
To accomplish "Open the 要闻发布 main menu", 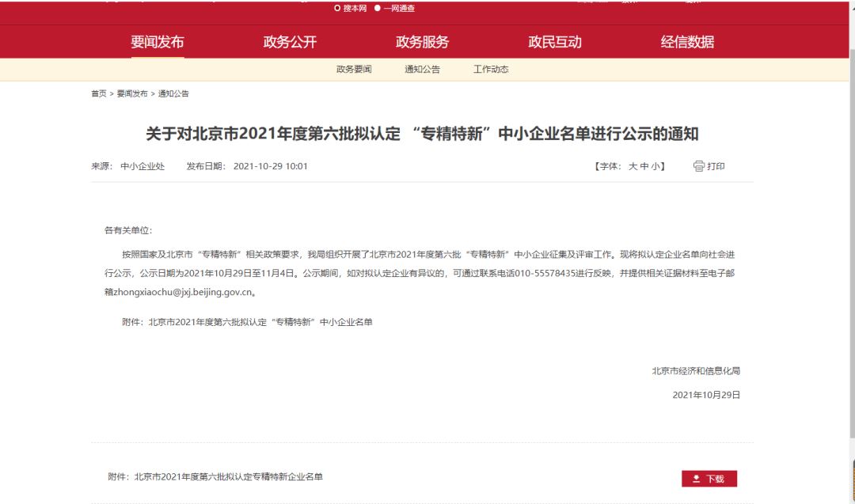I will pyautogui.click(x=157, y=42).
